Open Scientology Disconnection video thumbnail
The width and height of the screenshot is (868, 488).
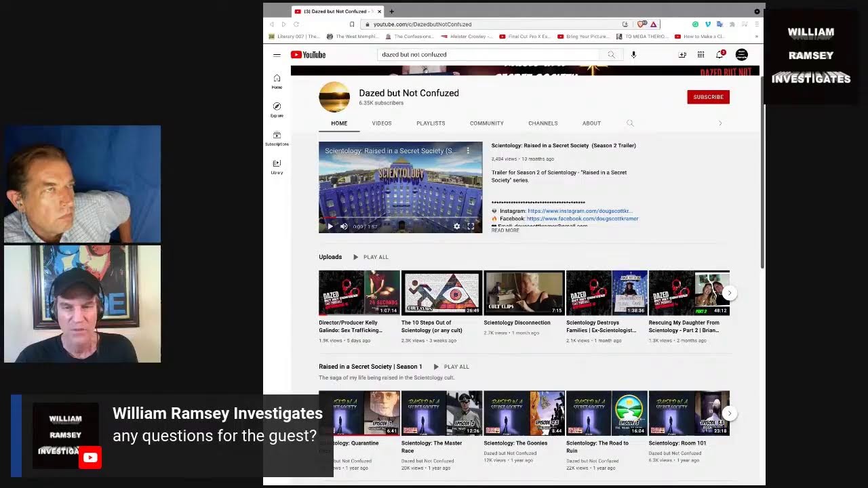(x=524, y=293)
